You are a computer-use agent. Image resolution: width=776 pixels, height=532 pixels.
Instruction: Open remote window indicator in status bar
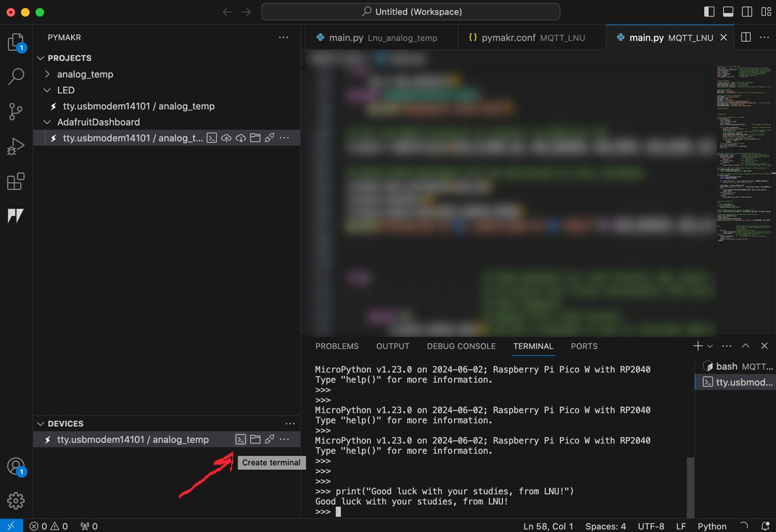coord(11,526)
